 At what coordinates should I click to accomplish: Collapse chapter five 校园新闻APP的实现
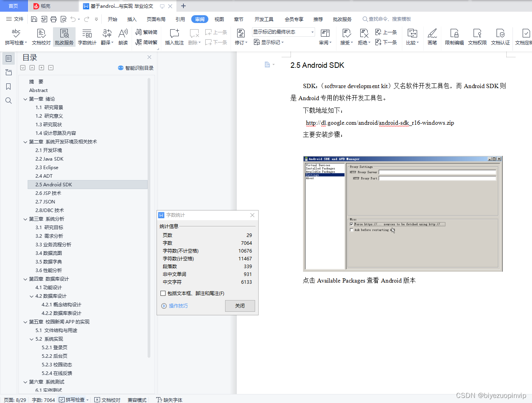[25, 322]
